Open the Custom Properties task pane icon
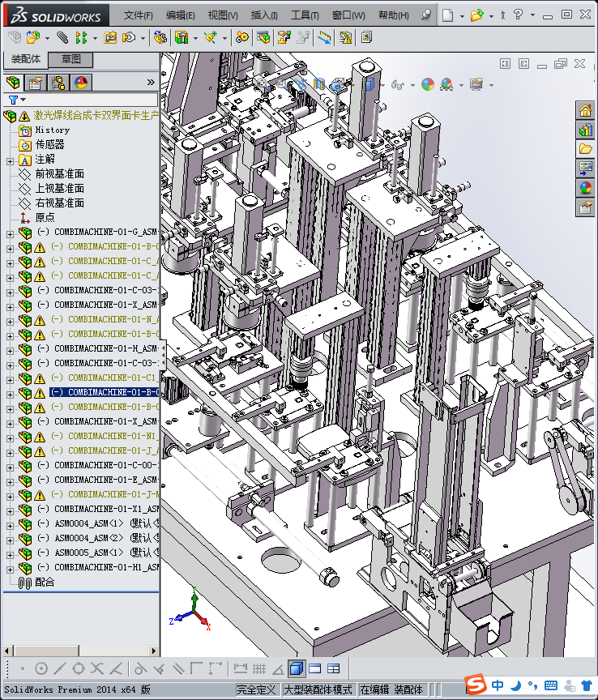This screenshot has height=700, width=598. [x=585, y=207]
